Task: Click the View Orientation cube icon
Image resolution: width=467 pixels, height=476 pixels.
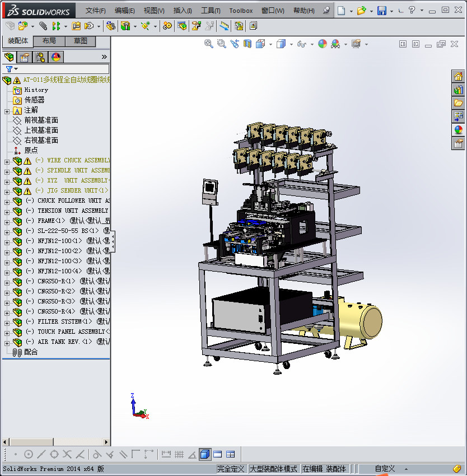Action: [260, 44]
